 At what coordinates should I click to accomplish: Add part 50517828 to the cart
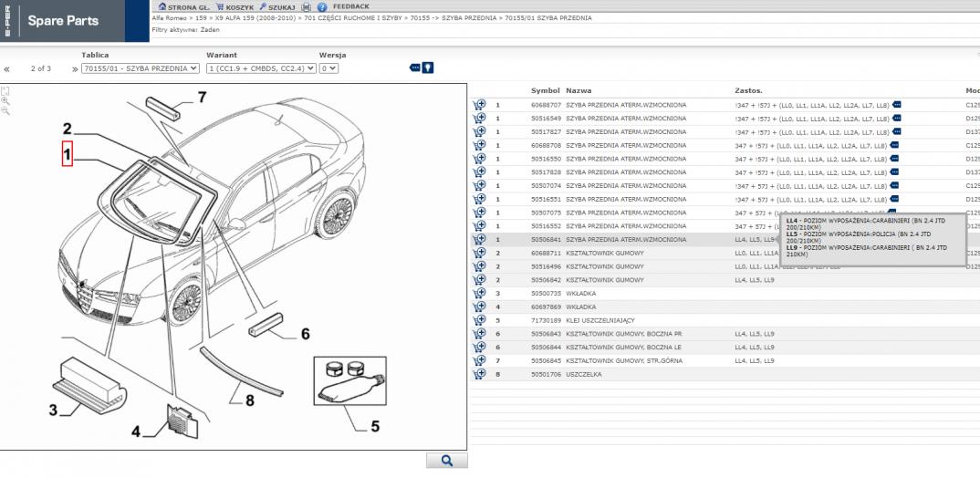(479, 171)
